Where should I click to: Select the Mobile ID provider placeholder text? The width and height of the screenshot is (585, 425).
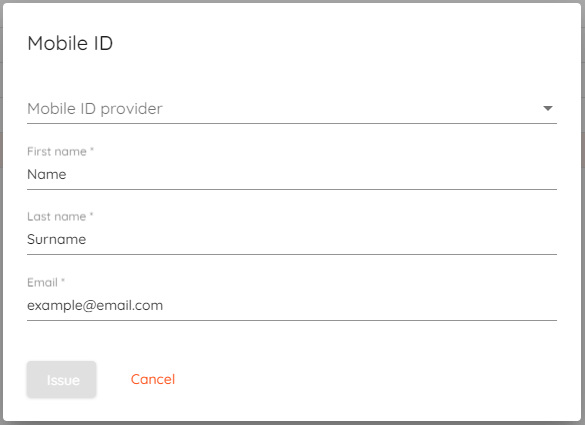(x=95, y=109)
